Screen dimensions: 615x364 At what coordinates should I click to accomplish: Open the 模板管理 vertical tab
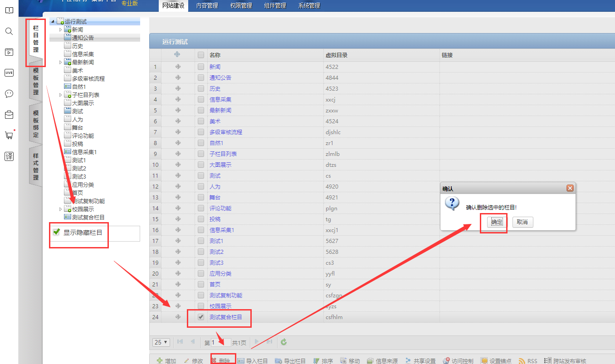(x=36, y=82)
